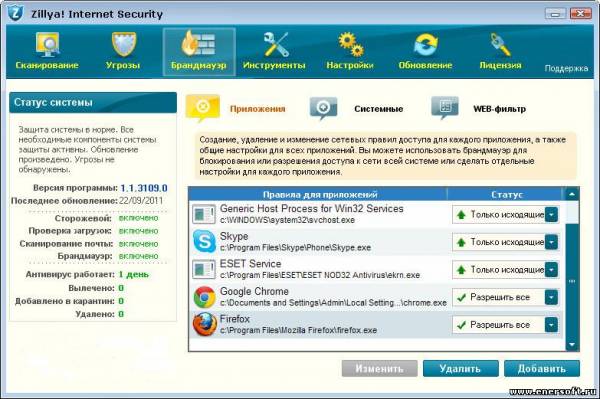Switch to Системные tab
Image resolution: width=600 pixels, height=399 pixels.
point(378,109)
